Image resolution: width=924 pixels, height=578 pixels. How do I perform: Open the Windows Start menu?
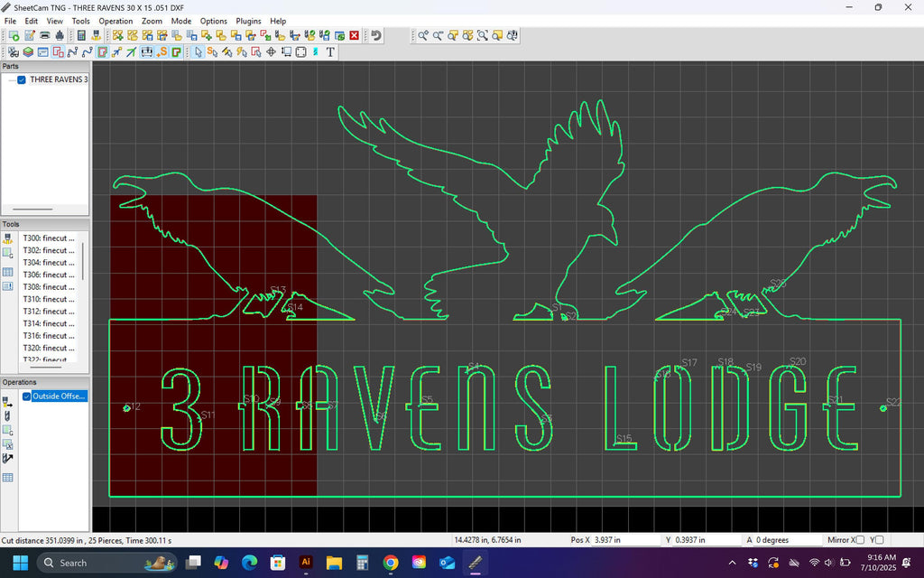(x=20, y=563)
